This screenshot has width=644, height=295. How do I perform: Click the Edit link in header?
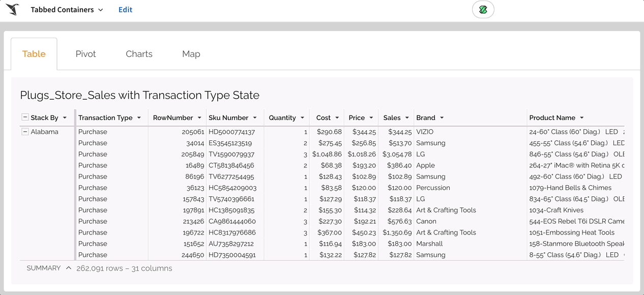[x=125, y=10]
